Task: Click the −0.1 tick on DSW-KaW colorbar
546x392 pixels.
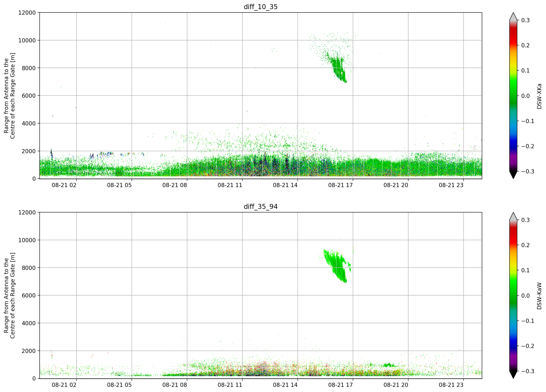Action: [528, 321]
